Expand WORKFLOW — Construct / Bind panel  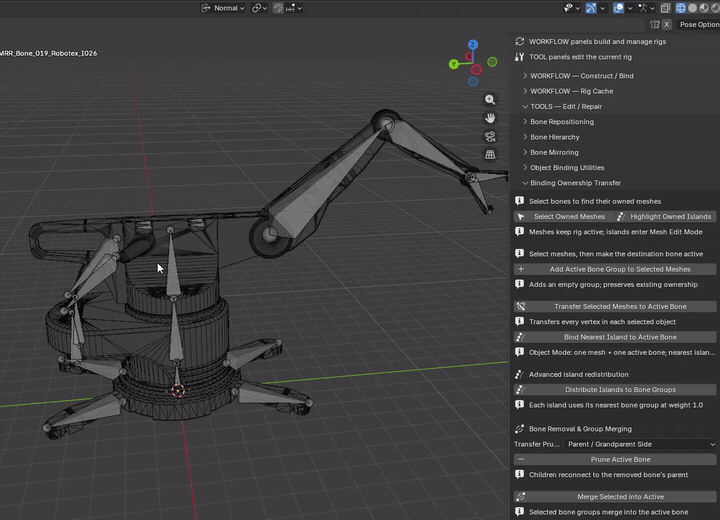(581, 76)
